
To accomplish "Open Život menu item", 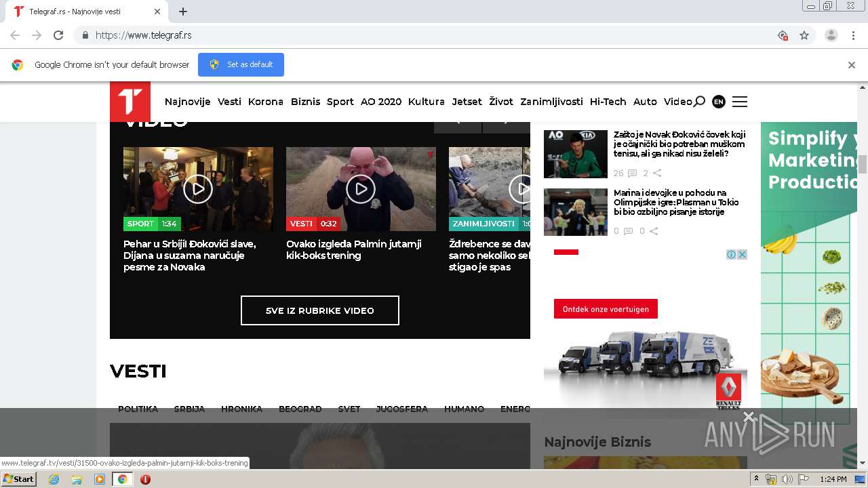I will pyautogui.click(x=501, y=102).
